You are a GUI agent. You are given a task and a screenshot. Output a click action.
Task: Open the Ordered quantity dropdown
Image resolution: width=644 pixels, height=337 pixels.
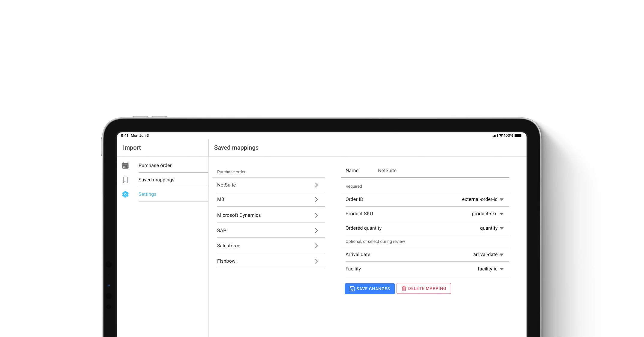[x=502, y=228]
